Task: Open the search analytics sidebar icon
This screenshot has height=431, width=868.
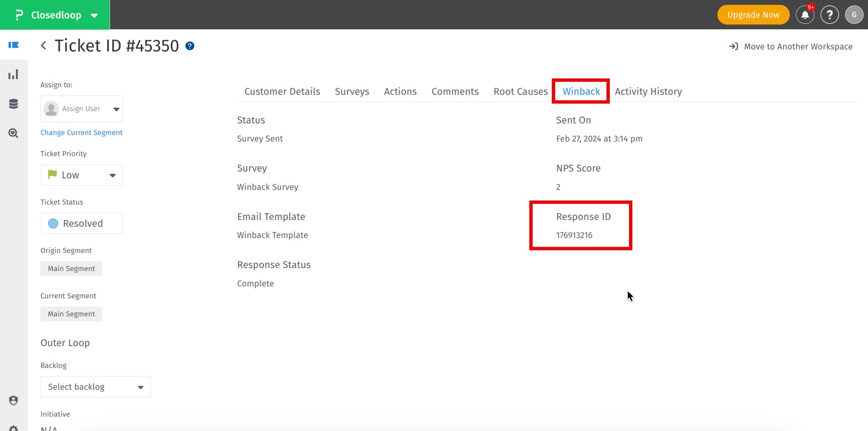Action: (x=14, y=133)
